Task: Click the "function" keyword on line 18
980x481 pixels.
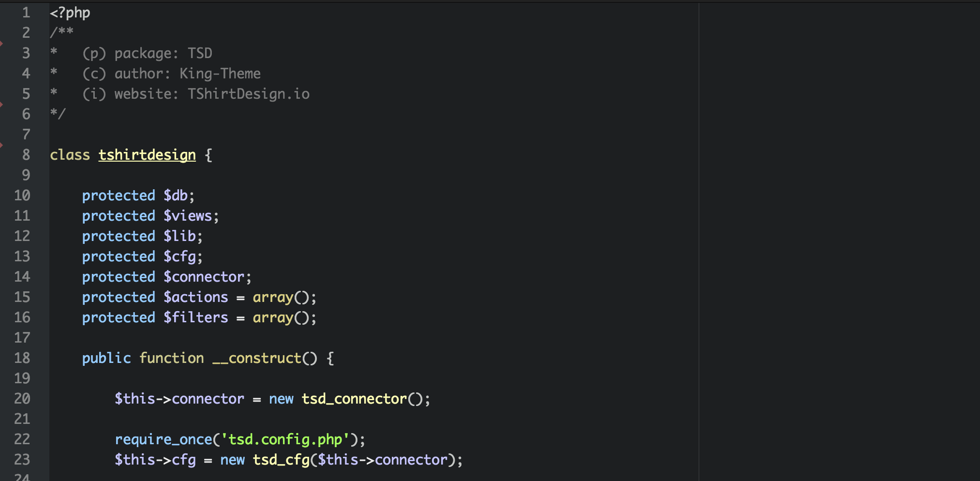Action: pos(172,358)
